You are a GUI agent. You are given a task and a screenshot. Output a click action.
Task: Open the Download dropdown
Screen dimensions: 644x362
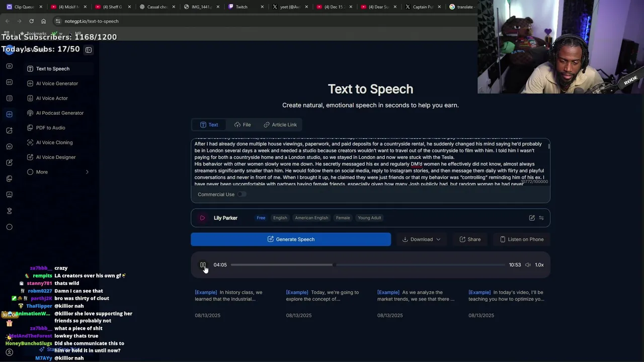(422, 239)
